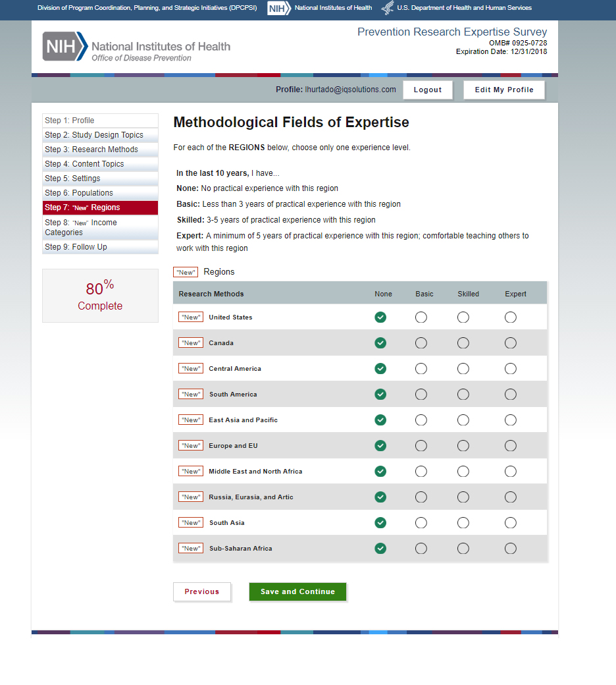Select Skilled for Middle East and North Africa
The width and height of the screenshot is (616, 685).
click(463, 472)
